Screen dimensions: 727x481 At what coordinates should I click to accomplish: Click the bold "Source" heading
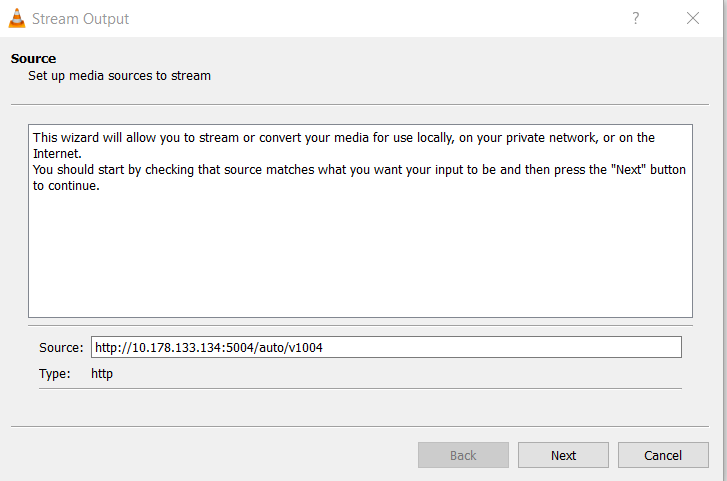[34, 58]
